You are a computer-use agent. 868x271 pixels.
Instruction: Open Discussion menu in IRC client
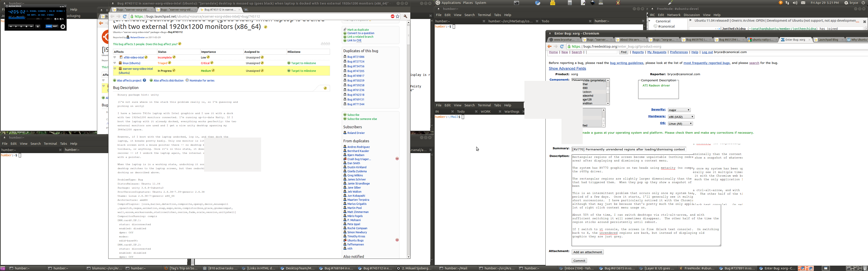click(691, 15)
